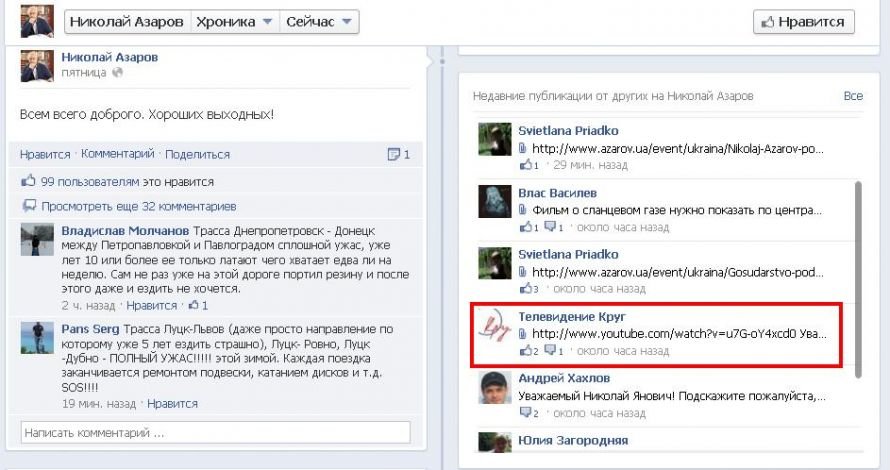Expand Просмотреть еще 32 комментариев
The height and width of the screenshot is (470, 890).
coord(138,207)
